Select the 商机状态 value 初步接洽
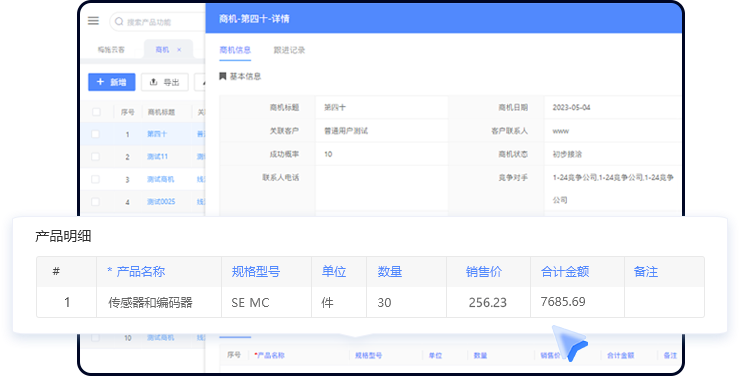Viewport: 740px width, 376px height. (x=567, y=154)
